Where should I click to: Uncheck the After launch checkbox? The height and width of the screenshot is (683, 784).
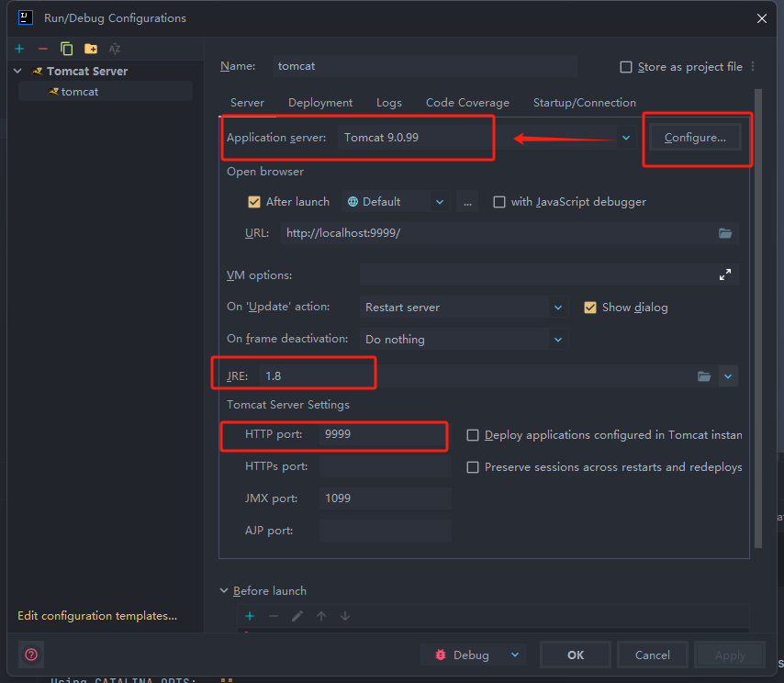[x=254, y=202]
